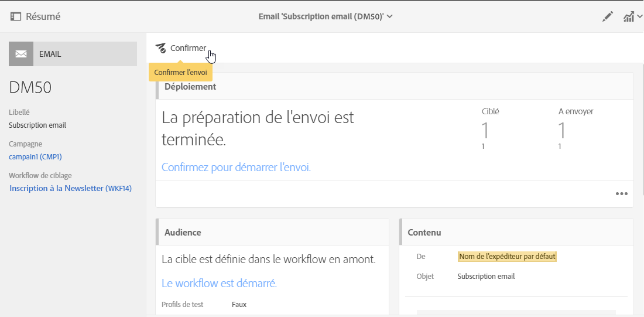Click "Confirmez pour démarrer l'envoi" link
The height and width of the screenshot is (317, 644).
(x=236, y=167)
